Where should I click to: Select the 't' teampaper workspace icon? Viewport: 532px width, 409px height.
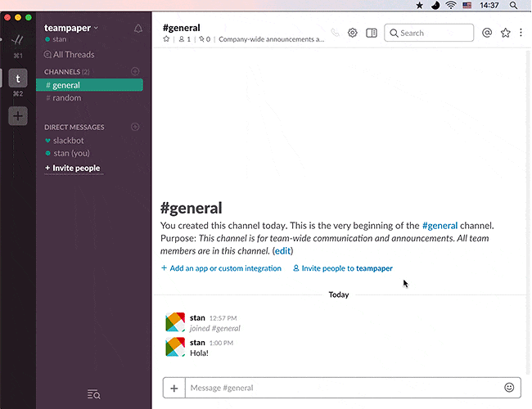tap(18, 79)
